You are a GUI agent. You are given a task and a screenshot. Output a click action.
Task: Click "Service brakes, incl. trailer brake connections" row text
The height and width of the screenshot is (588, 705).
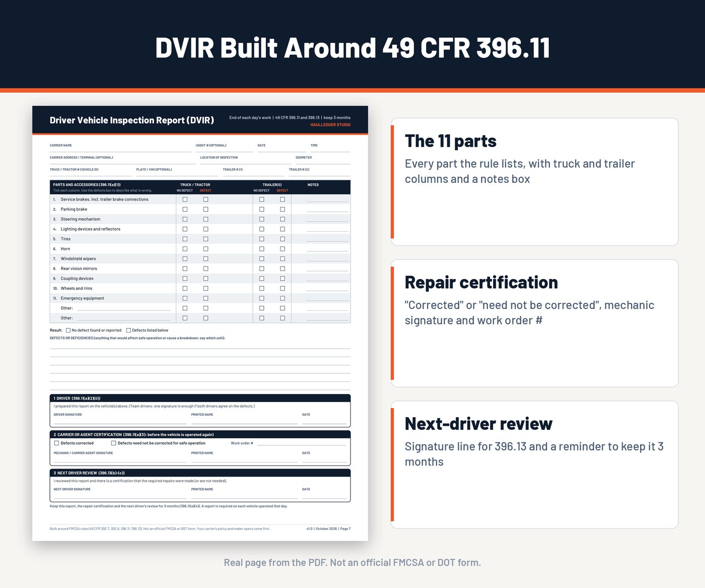pos(105,200)
